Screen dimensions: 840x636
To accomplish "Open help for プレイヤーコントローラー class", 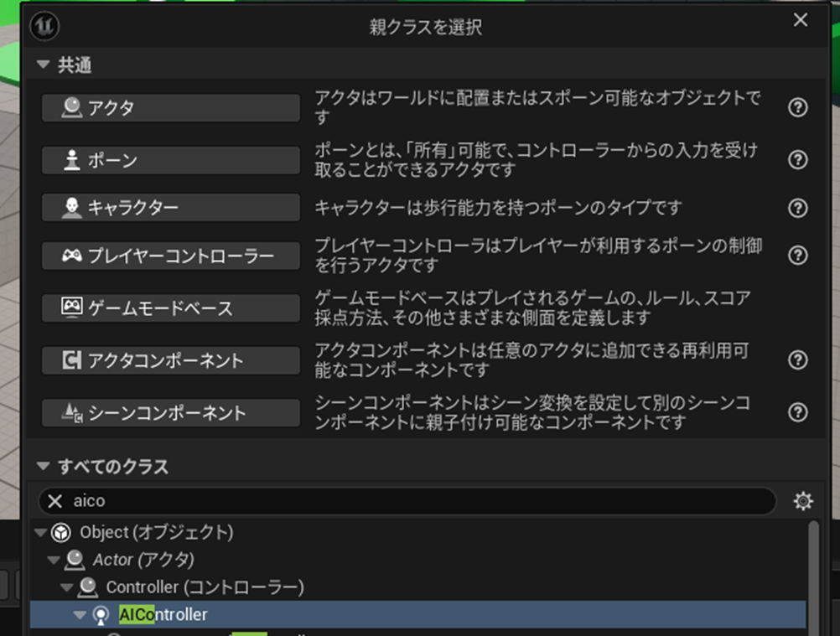I will pyautogui.click(x=798, y=255).
